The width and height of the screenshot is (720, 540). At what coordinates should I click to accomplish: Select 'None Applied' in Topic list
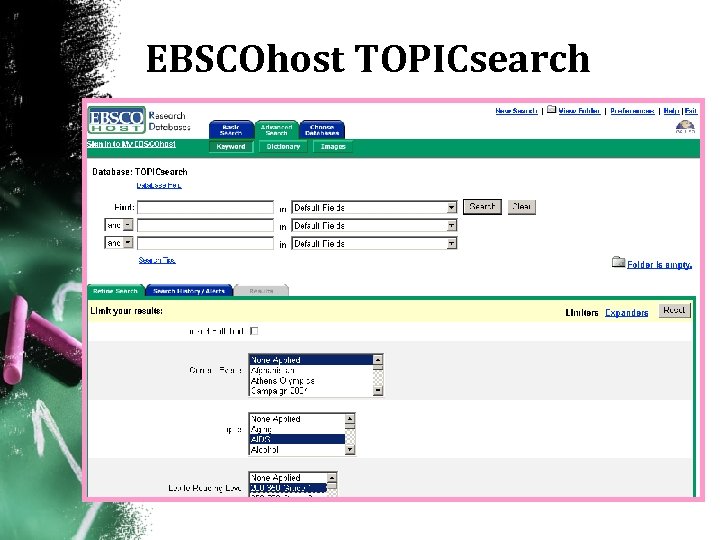coord(297,419)
